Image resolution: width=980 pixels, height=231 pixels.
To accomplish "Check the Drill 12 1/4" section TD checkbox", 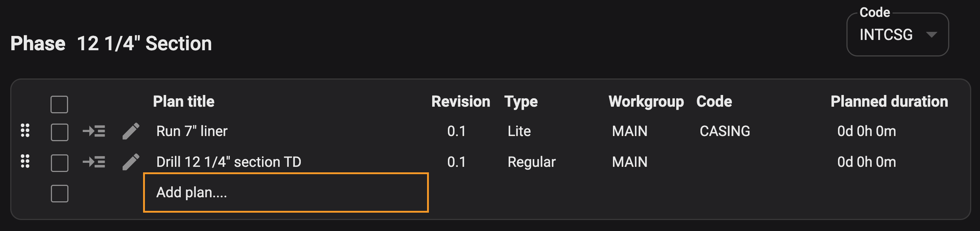I will (59, 163).
